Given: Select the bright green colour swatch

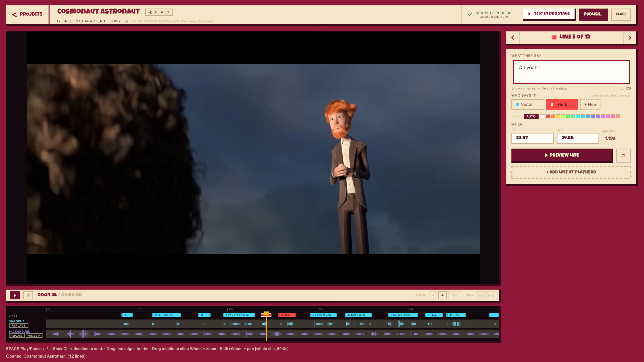Looking at the screenshot, I should [x=568, y=116].
